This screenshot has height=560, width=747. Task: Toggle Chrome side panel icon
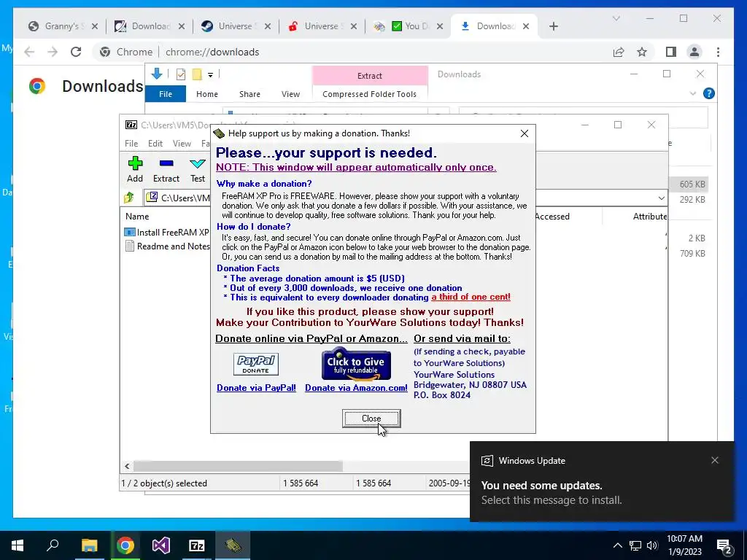pos(671,52)
